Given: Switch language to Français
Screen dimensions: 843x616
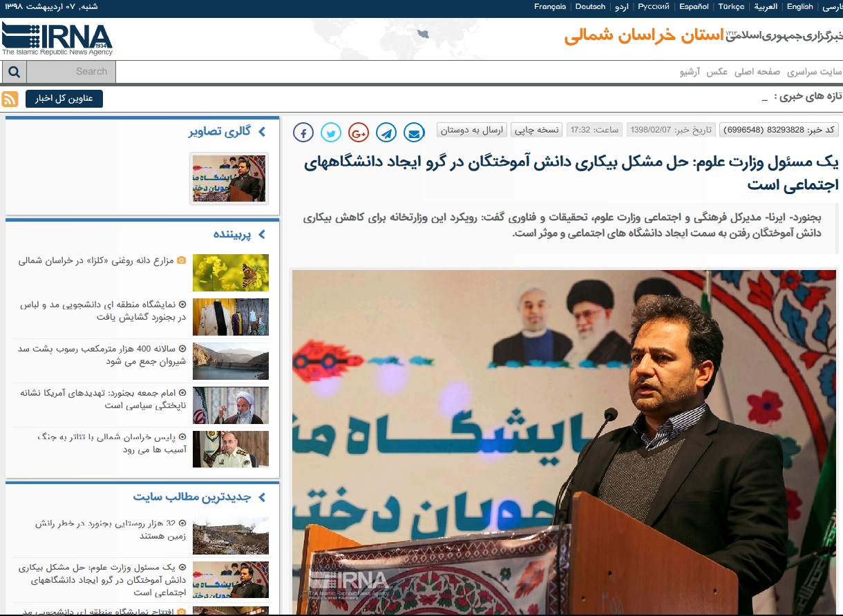Looking at the screenshot, I should (550, 7).
